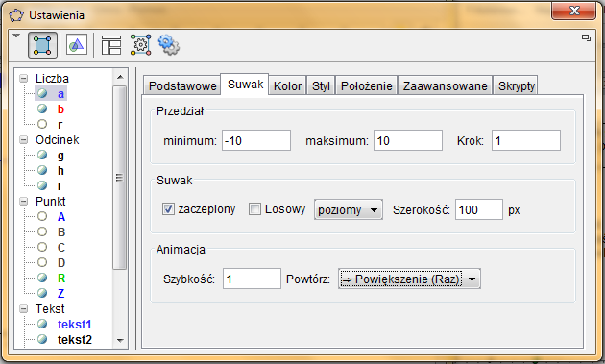Viewport: 605px width, 364px height.
Task: Click the object list scrollbar down arrow
Action: coord(120,340)
